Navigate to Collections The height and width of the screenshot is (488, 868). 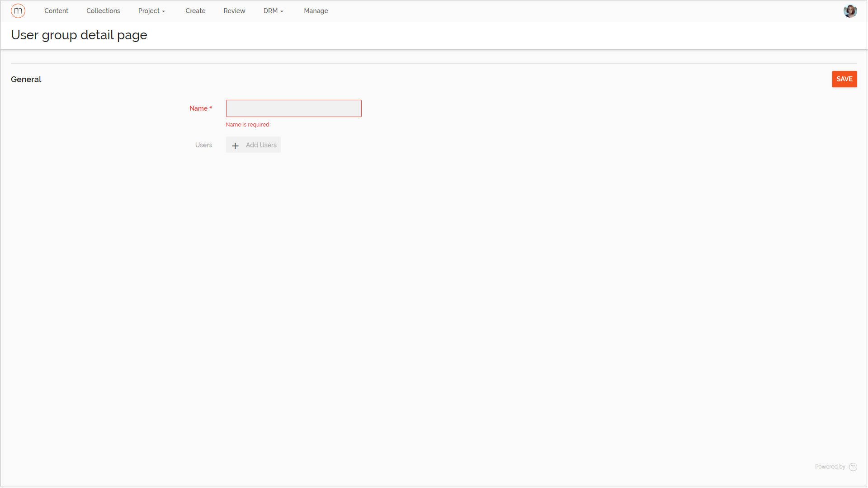pos(103,11)
